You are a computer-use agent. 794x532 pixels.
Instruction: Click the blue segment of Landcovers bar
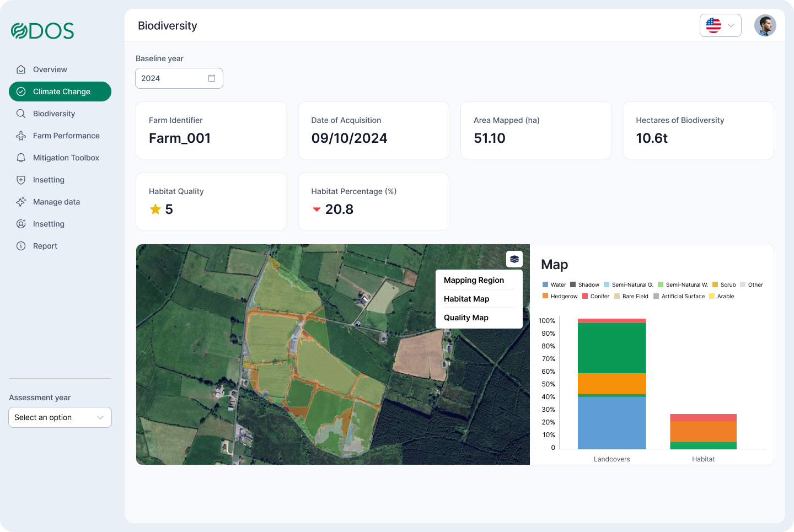[x=612, y=423]
